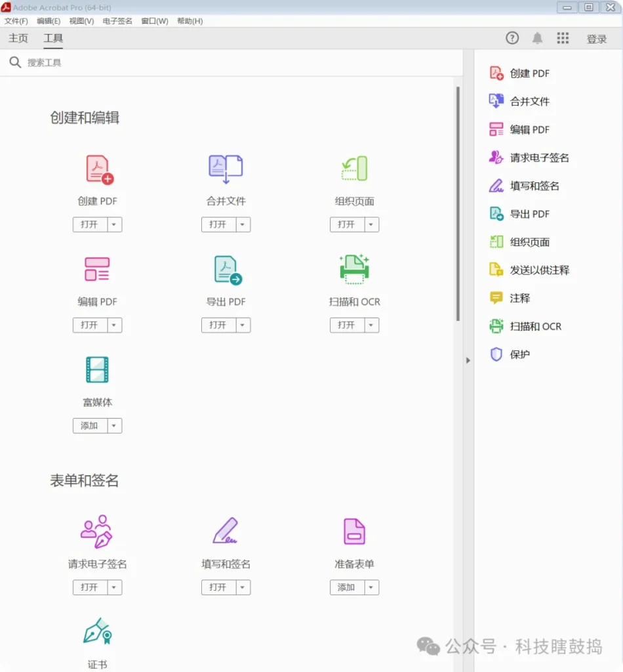
Task: Select 请求电子签名 in the right sidebar
Action: [x=529, y=157]
